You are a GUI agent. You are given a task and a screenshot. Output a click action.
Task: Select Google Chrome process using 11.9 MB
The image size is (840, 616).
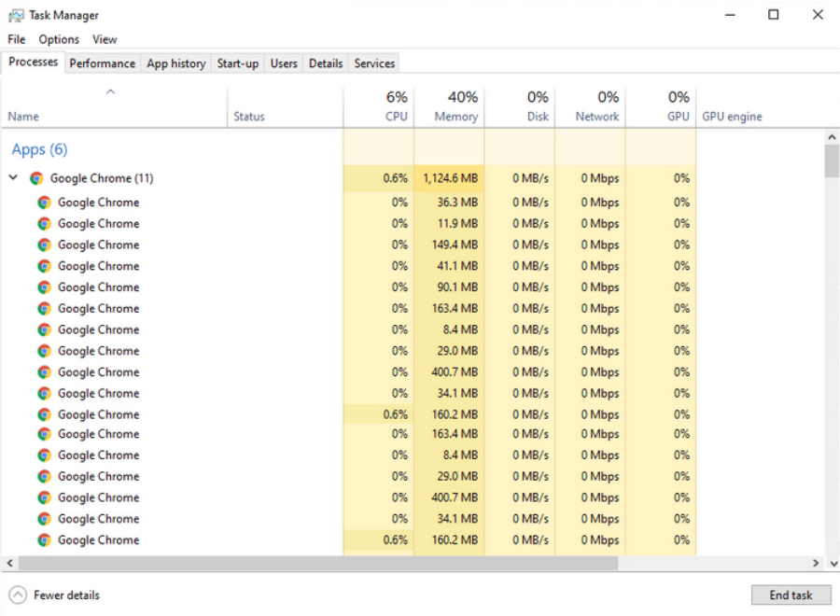99,224
